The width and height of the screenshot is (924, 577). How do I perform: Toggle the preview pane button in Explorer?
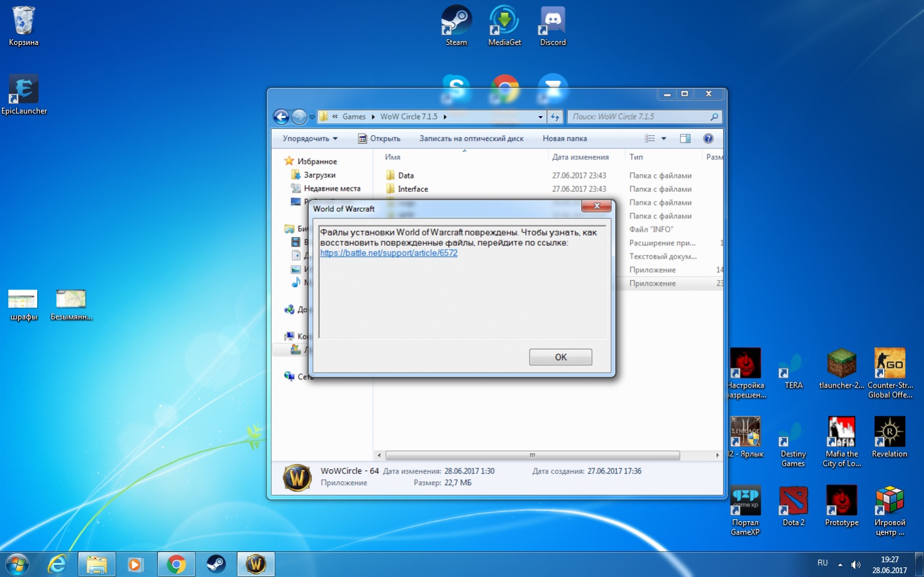tap(685, 139)
